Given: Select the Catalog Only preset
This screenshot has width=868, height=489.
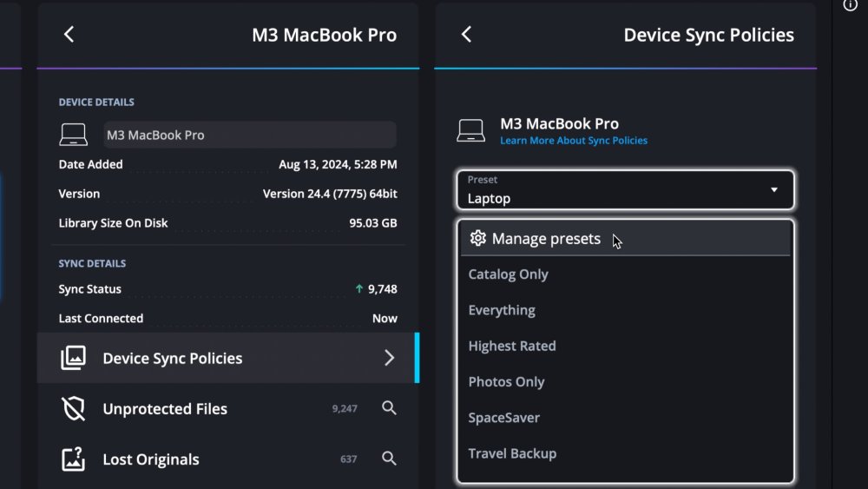Looking at the screenshot, I should [x=509, y=274].
